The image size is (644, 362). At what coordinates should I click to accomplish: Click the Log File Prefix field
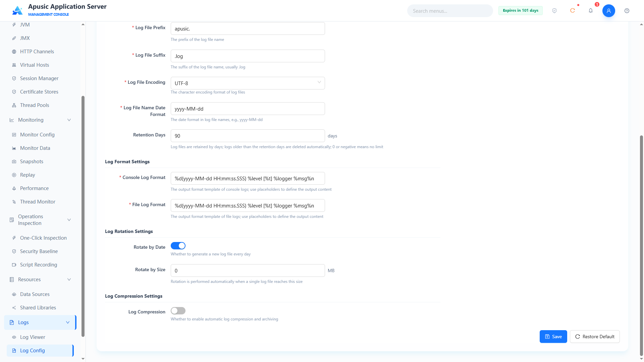pyautogui.click(x=248, y=28)
